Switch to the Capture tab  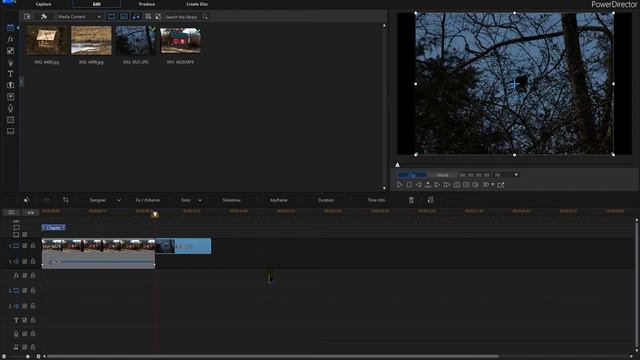[43, 4]
